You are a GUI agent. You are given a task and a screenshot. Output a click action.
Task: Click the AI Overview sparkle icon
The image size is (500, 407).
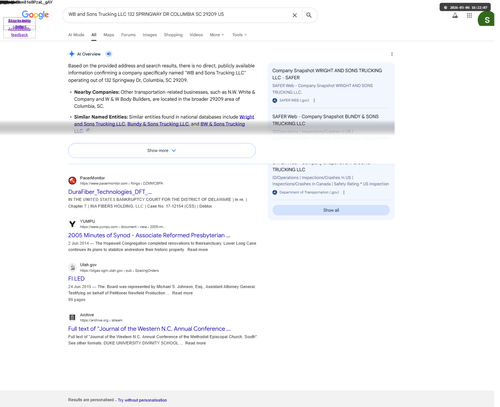71,54
